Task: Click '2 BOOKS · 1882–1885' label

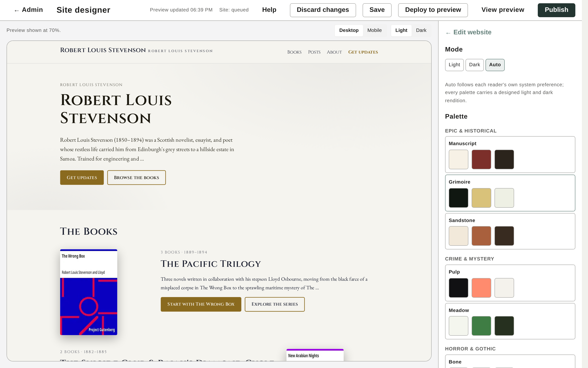Action: (x=83, y=352)
